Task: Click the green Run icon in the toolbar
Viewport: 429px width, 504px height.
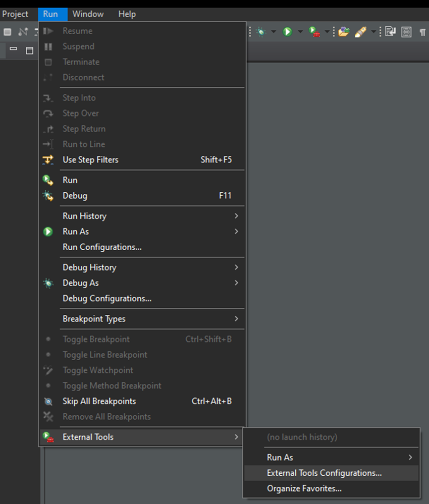Action: coord(287,32)
